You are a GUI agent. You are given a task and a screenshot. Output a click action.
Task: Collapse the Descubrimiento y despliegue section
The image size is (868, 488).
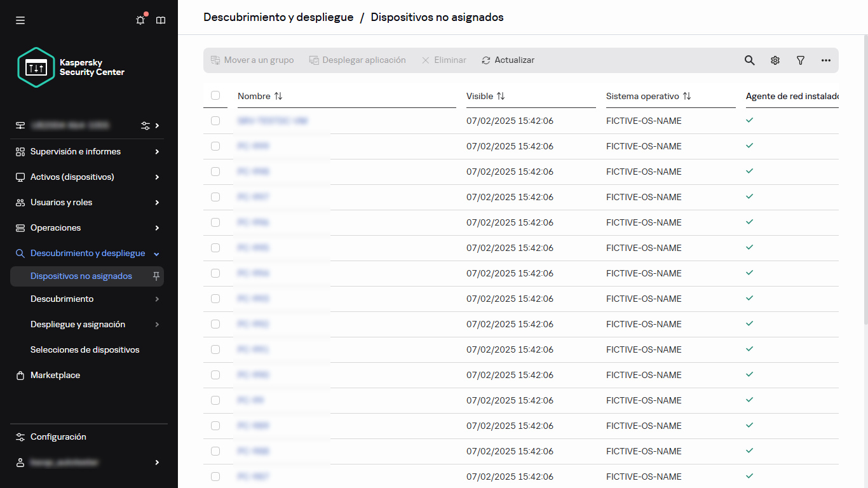tap(156, 253)
